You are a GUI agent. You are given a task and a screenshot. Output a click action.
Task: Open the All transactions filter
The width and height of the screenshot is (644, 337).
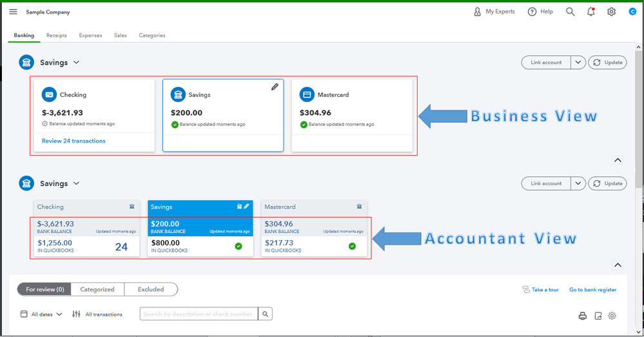pos(97,314)
